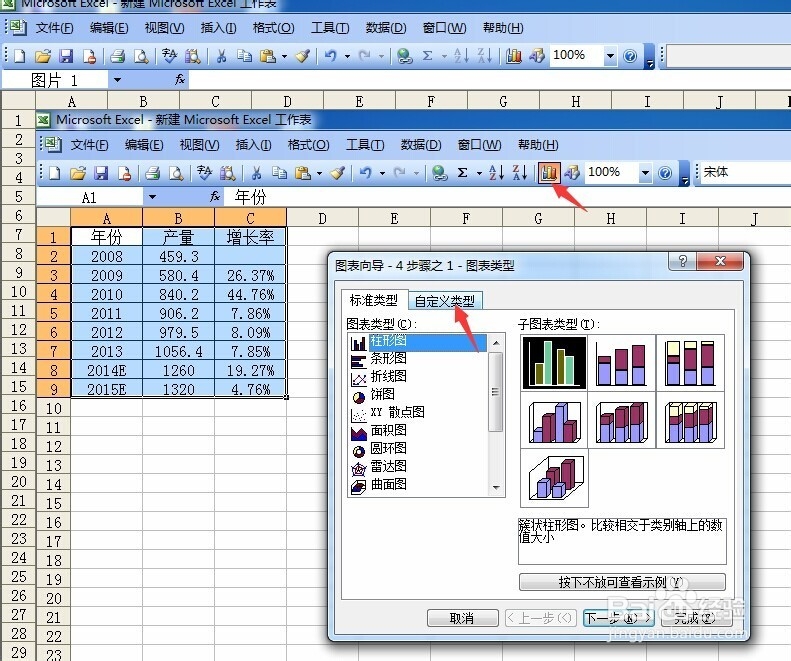
Task: Switch to the 标准类型 tab
Action: (374, 300)
